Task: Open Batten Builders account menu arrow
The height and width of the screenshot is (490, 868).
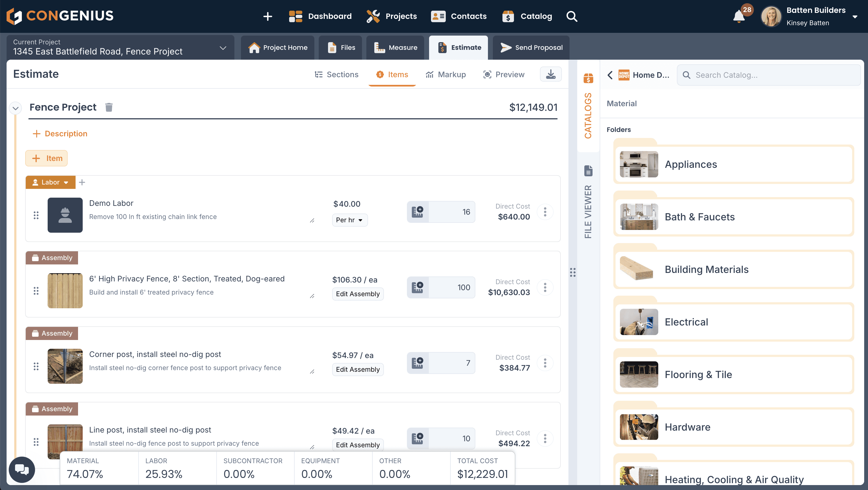Action: [x=855, y=17]
